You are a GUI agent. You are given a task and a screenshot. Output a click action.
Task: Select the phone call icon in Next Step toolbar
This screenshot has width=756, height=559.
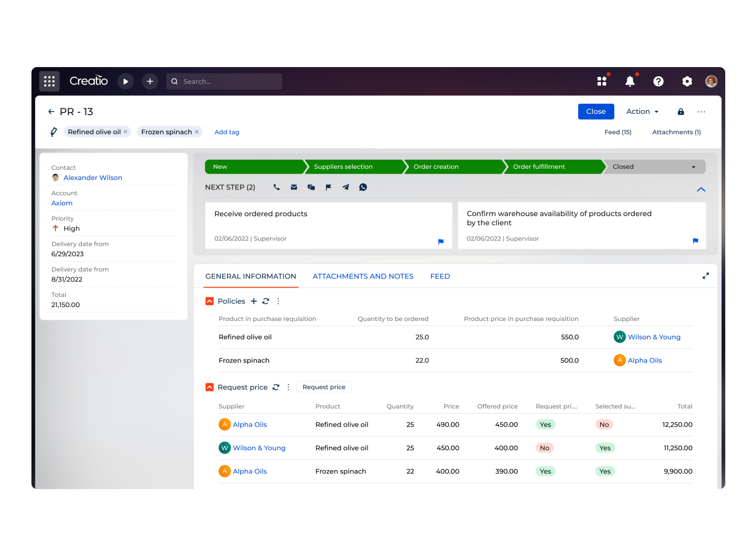coord(276,187)
